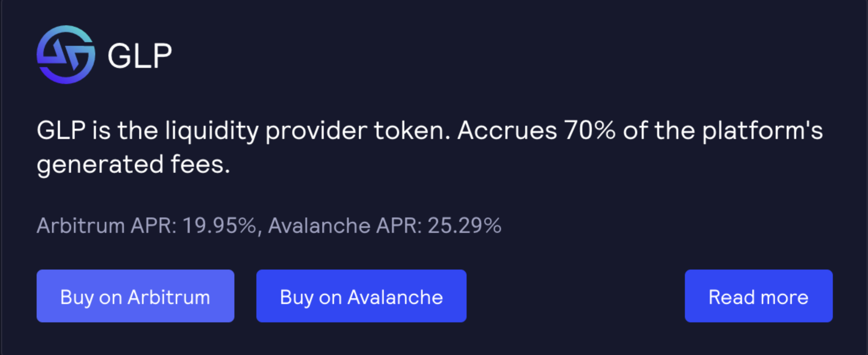This screenshot has width=868, height=355.
Task: Click the GLP circular logo icon
Action: pyautogui.click(x=66, y=55)
